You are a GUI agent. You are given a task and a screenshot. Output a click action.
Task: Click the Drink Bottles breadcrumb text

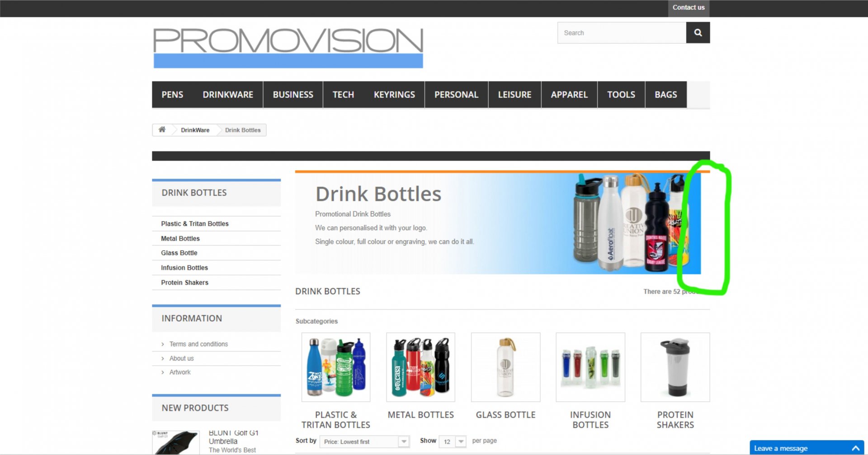coord(243,130)
